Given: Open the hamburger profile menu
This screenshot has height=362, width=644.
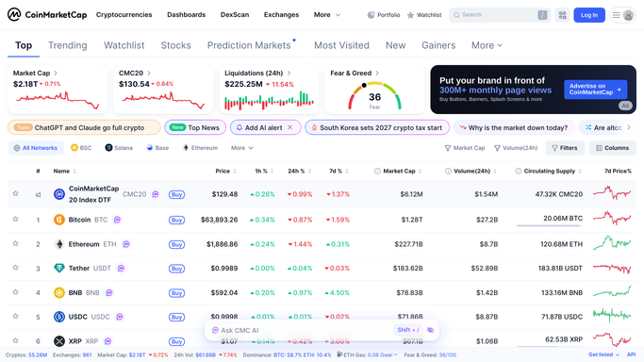Looking at the screenshot, I should [x=622, y=15].
